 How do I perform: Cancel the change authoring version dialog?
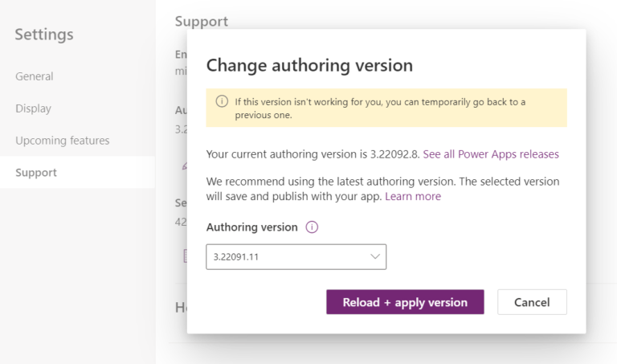pos(532,302)
